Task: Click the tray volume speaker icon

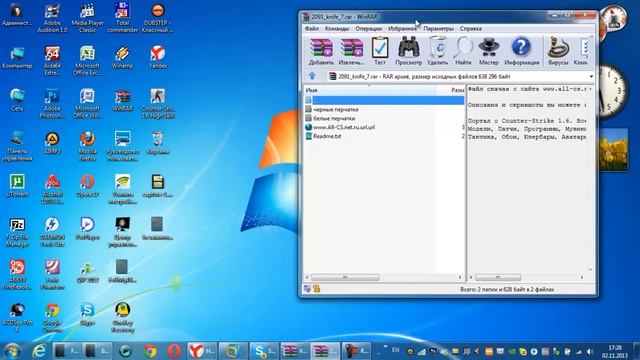Action: (589, 351)
